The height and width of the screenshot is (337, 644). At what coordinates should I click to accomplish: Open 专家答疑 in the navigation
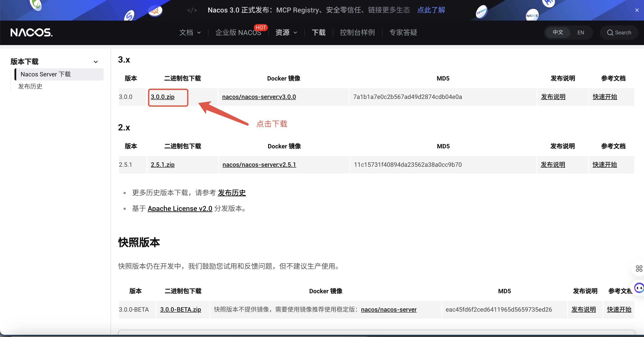(403, 32)
